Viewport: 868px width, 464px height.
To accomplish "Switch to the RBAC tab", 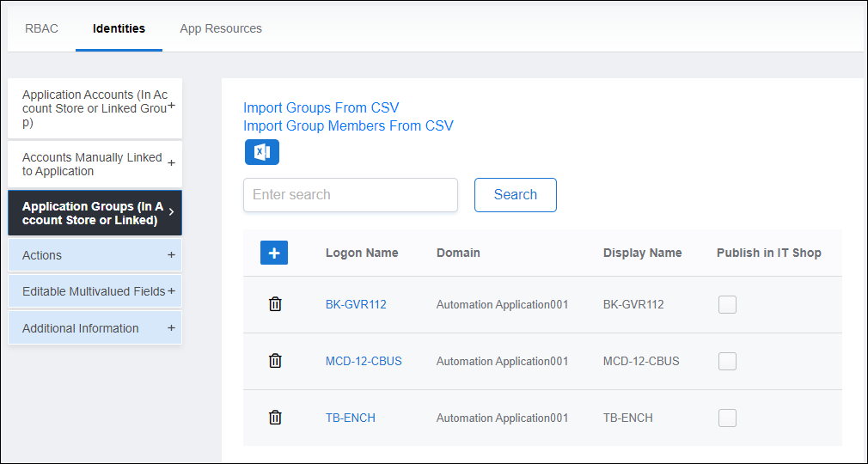I will [x=41, y=28].
